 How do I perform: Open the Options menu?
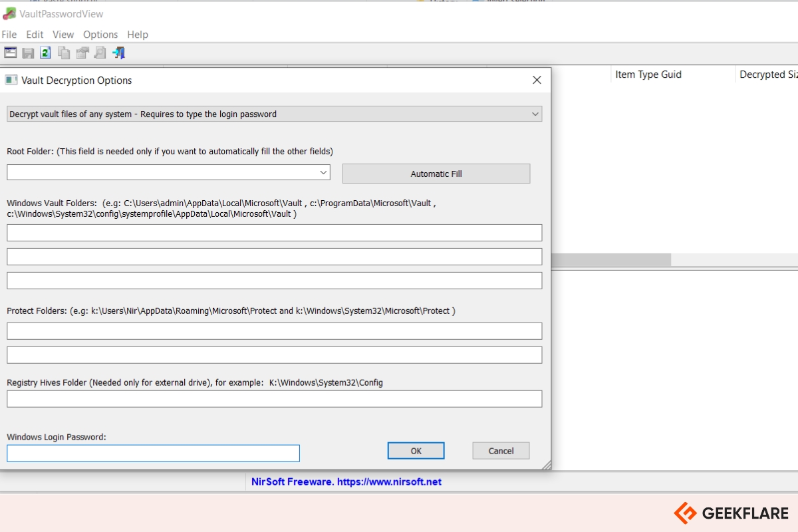click(100, 35)
